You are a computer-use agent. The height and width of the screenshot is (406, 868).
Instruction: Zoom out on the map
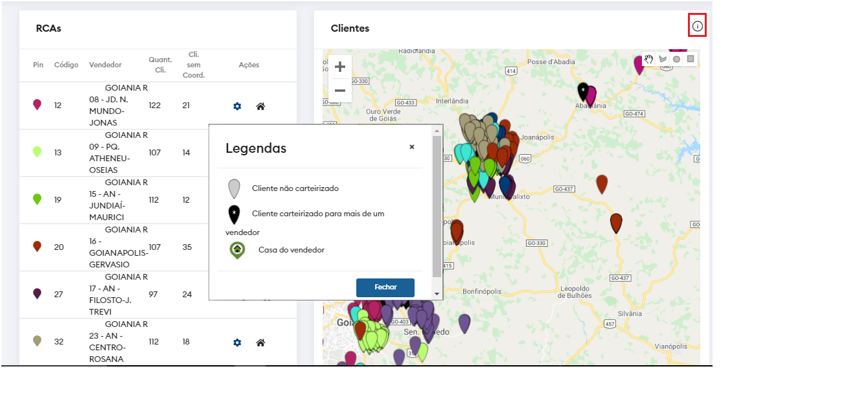[x=339, y=90]
